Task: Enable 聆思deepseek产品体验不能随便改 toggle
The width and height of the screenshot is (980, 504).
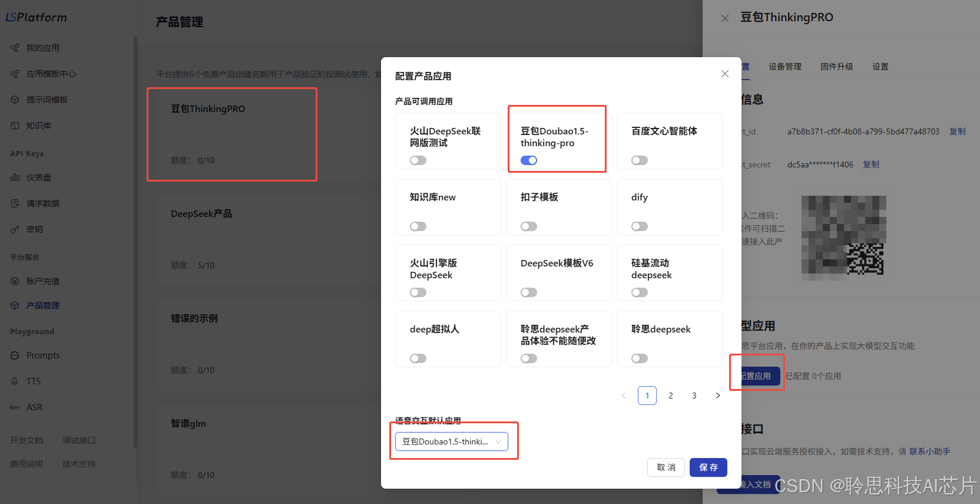Action: (529, 358)
